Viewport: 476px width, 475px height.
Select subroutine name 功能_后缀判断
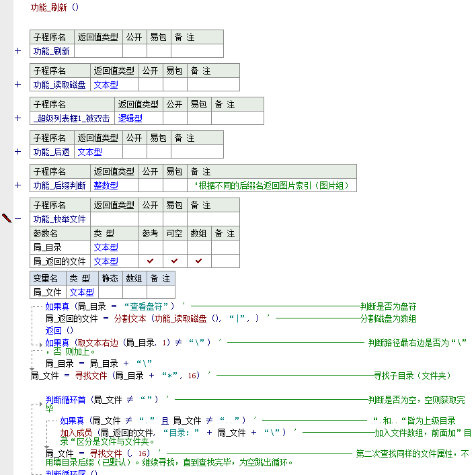click(x=59, y=185)
